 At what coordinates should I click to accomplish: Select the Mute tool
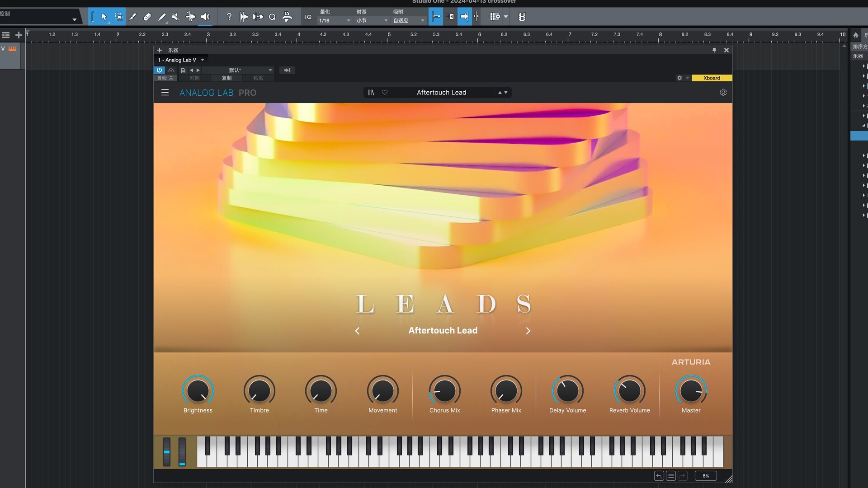(176, 17)
